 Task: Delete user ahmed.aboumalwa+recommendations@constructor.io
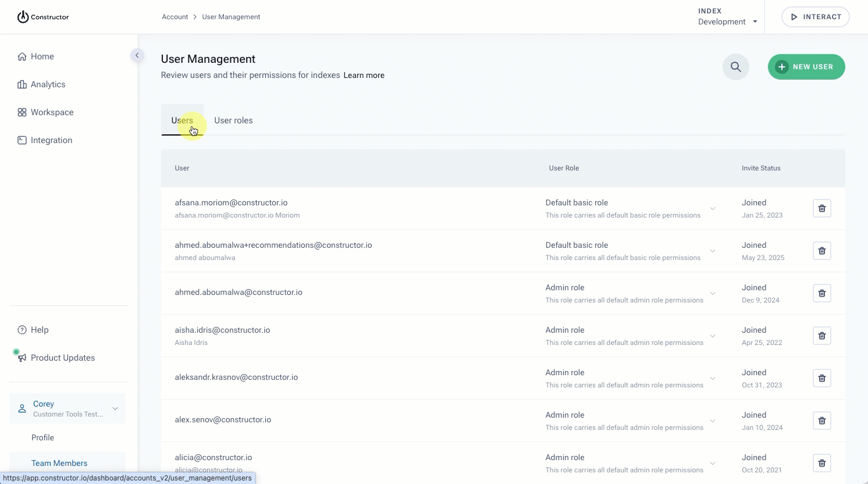pos(822,251)
